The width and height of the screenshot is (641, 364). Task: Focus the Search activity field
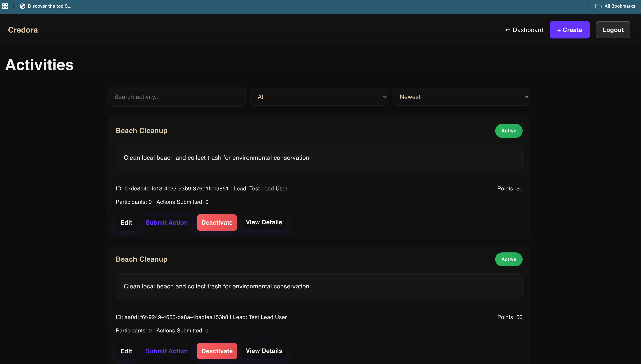tap(177, 97)
